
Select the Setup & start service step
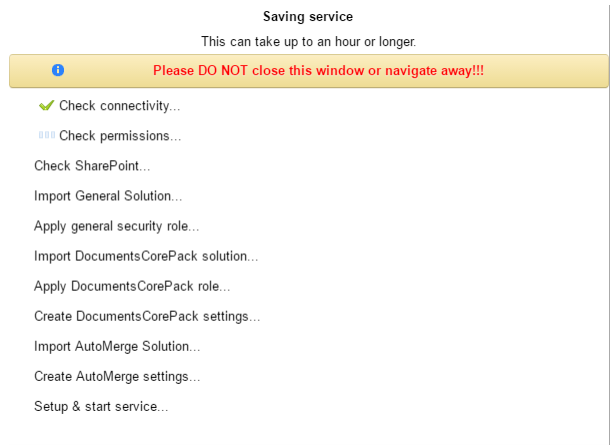tap(101, 406)
